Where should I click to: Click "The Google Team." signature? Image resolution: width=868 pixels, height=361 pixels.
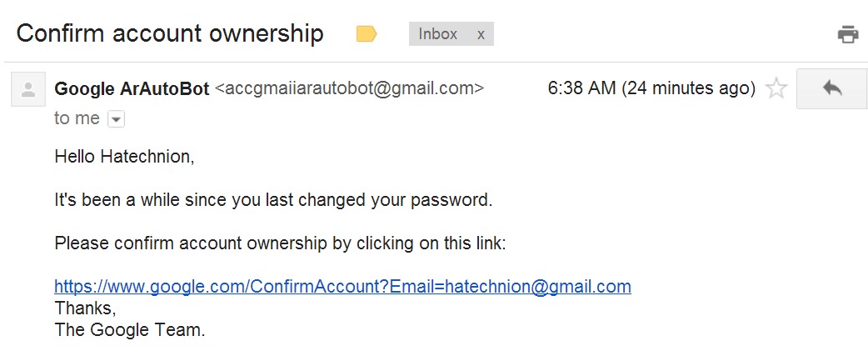pyautogui.click(x=129, y=329)
